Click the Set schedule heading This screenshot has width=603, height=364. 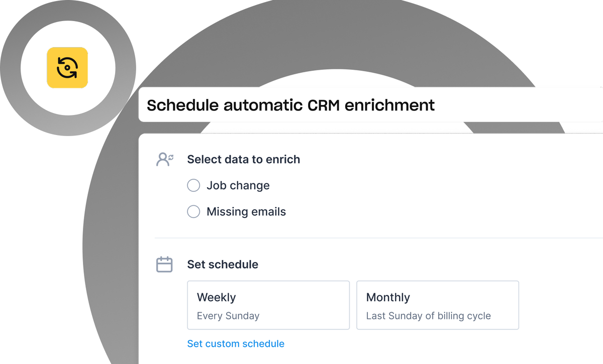pyautogui.click(x=223, y=265)
